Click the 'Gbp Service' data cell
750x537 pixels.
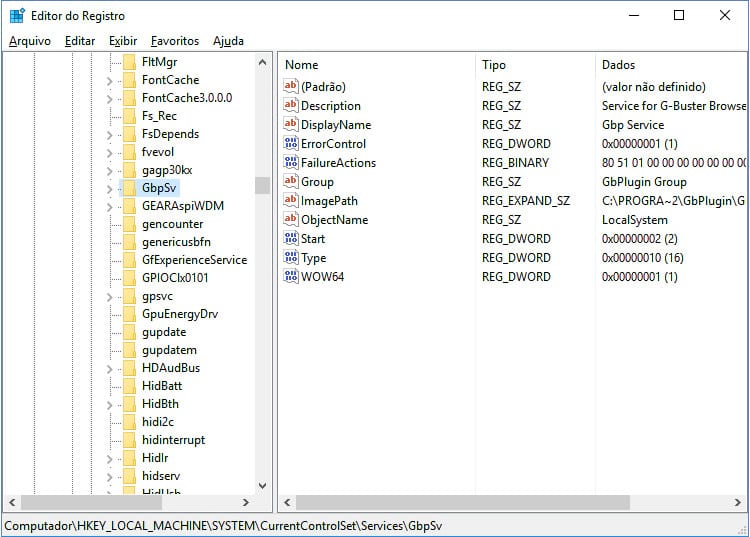pos(633,125)
